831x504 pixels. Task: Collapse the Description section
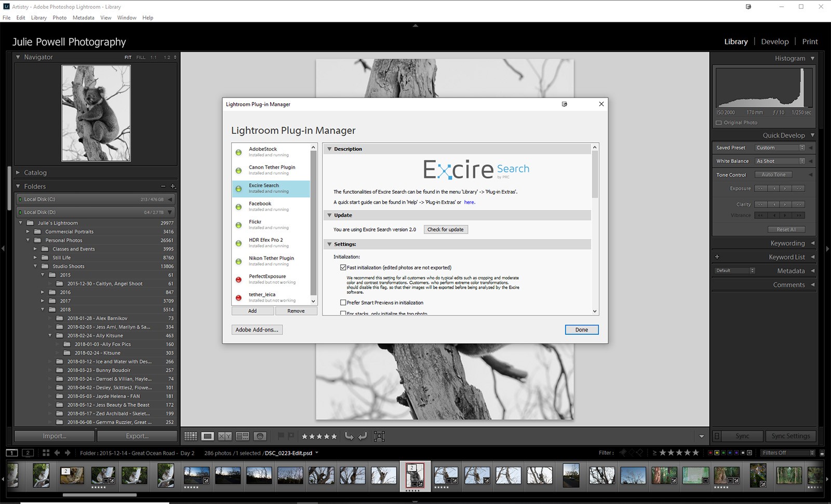click(x=329, y=149)
